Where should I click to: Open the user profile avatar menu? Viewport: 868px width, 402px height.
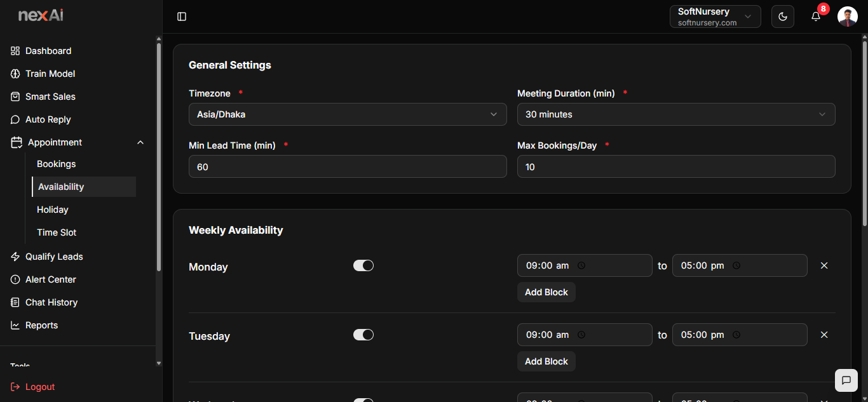(x=848, y=17)
